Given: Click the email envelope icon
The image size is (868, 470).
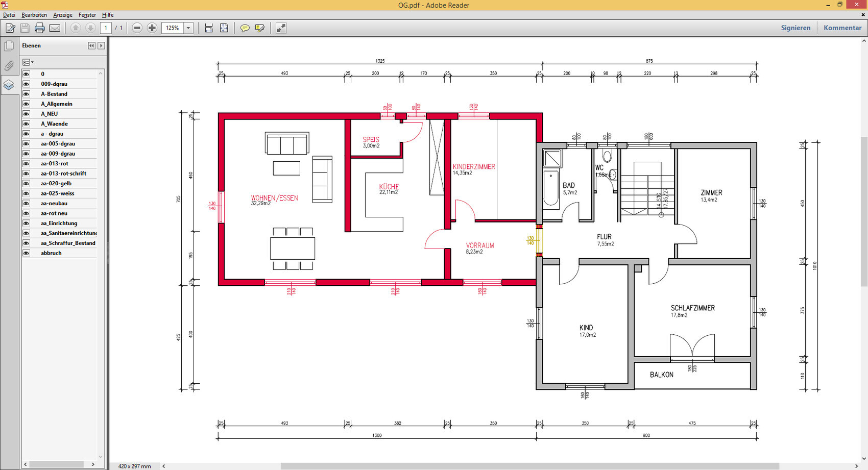Looking at the screenshot, I should (55, 28).
